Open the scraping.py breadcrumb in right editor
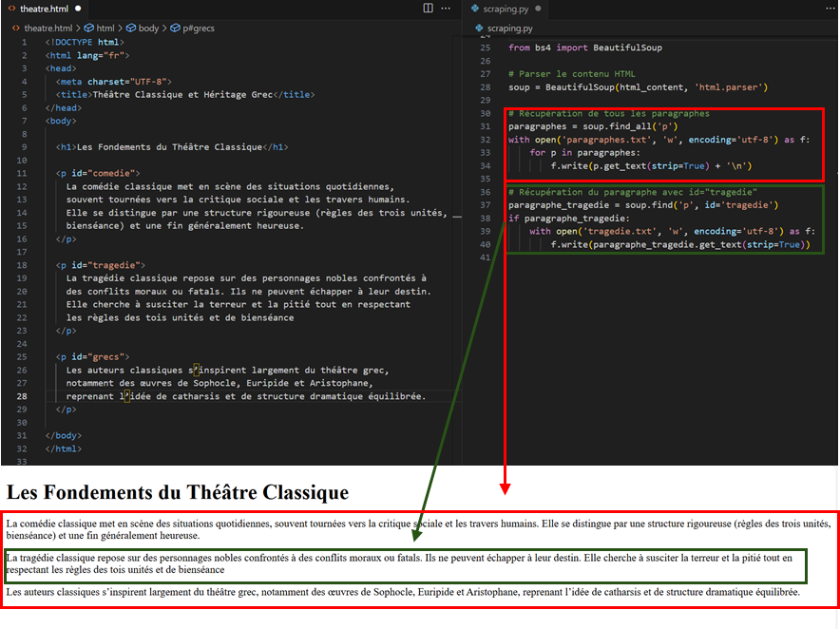The width and height of the screenshot is (840, 629). click(x=509, y=28)
